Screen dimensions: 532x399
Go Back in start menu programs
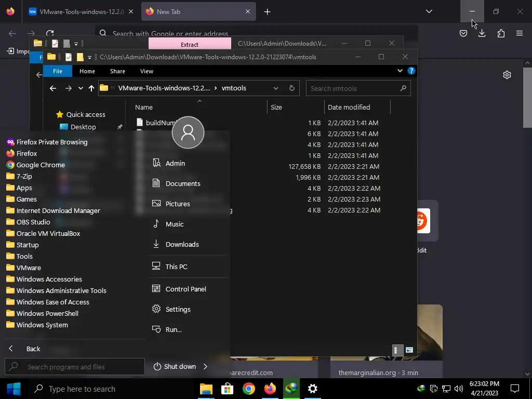(24, 349)
